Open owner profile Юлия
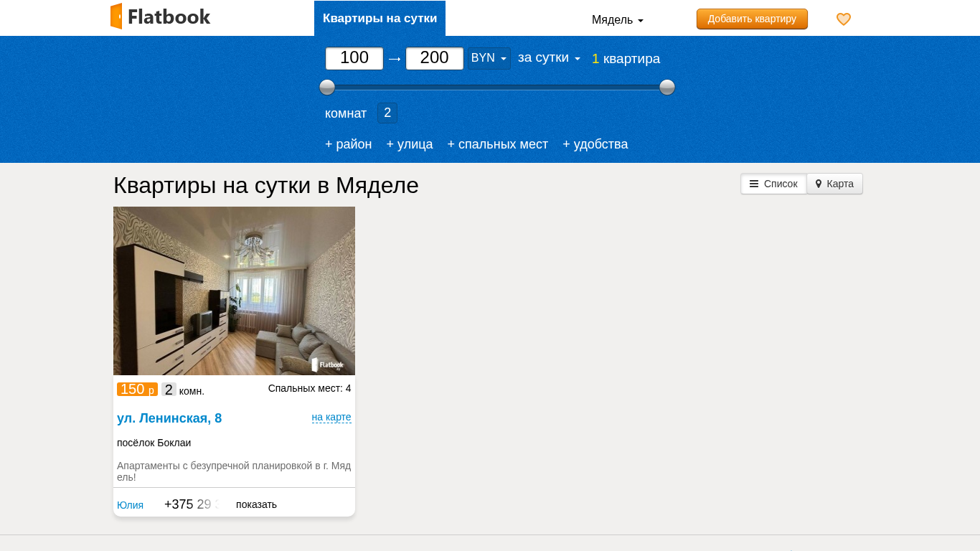Screen dimensions: 980x551 click(130, 505)
